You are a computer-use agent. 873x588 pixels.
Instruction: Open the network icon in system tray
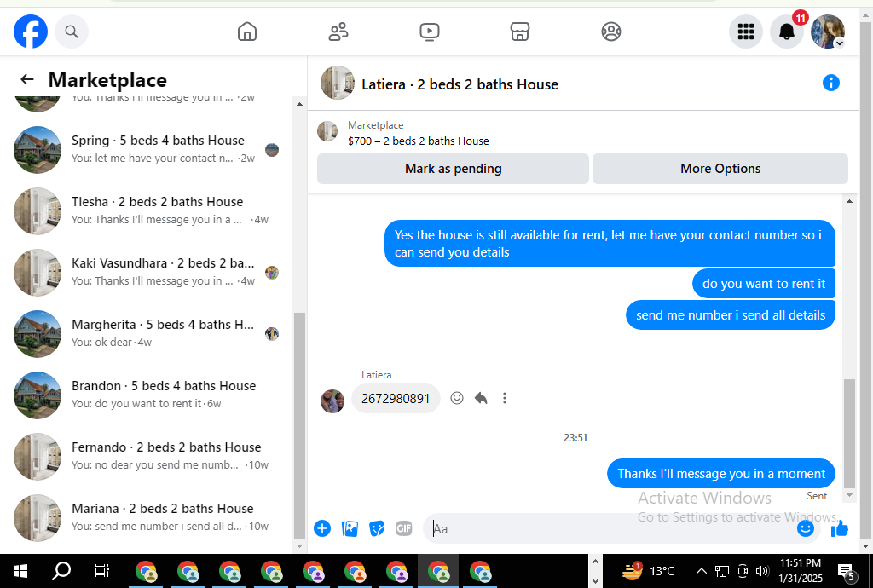(722, 571)
